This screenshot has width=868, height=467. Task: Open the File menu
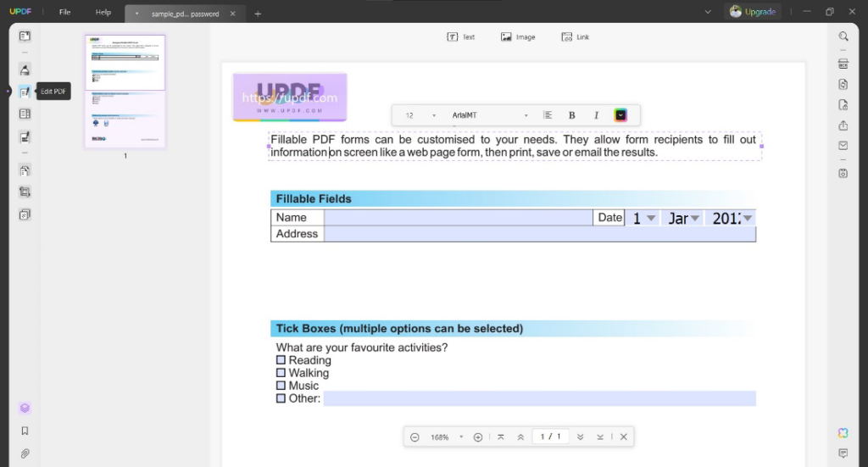click(x=64, y=12)
